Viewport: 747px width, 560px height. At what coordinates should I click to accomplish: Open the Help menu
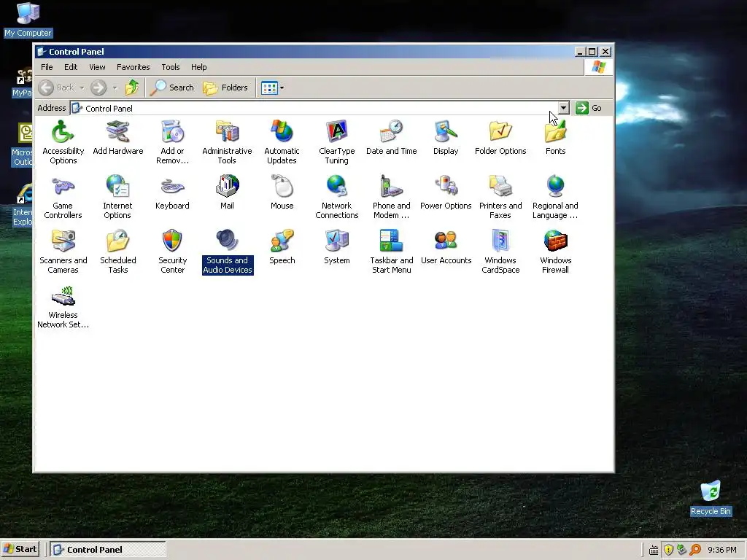tap(198, 67)
